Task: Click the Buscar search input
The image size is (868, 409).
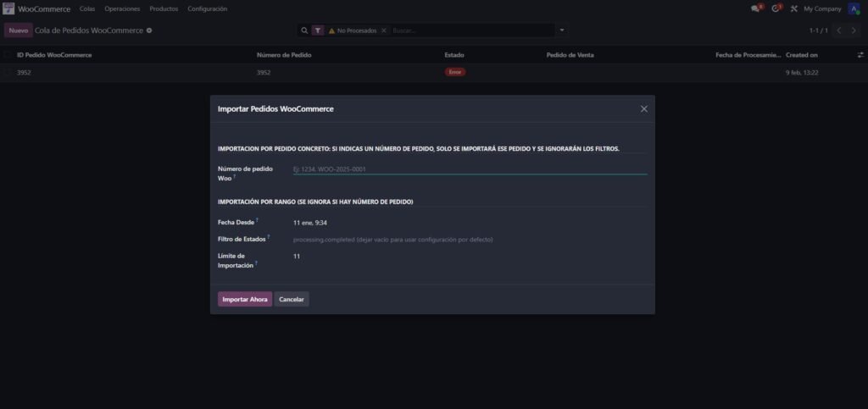Action: 471,30
